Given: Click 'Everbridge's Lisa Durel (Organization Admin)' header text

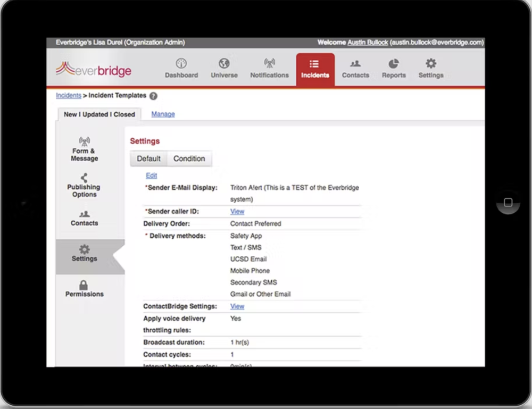Looking at the screenshot, I should [x=120, y=43].
